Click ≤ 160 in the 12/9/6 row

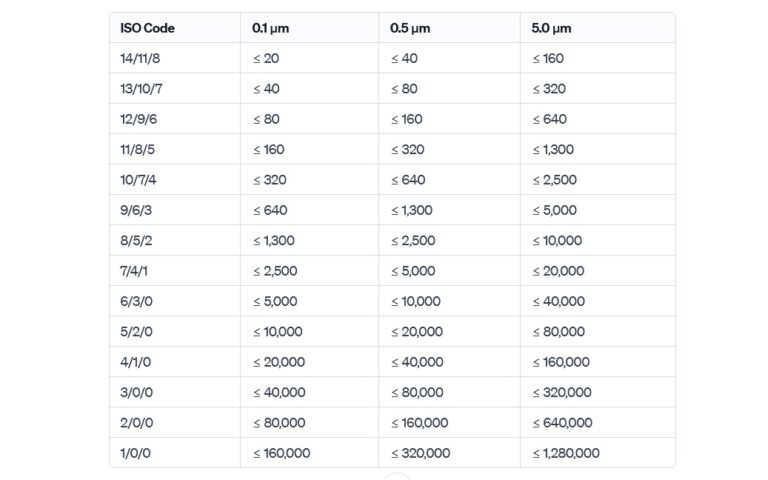click(x=407, y=119)
